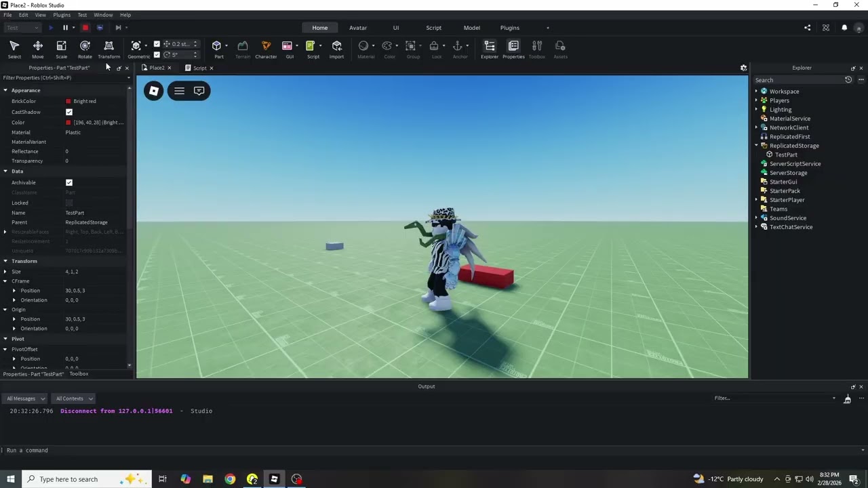Select ServerScriptService in the Explorer
This screenshot has height=488, width=868.
tap(795, 164)
